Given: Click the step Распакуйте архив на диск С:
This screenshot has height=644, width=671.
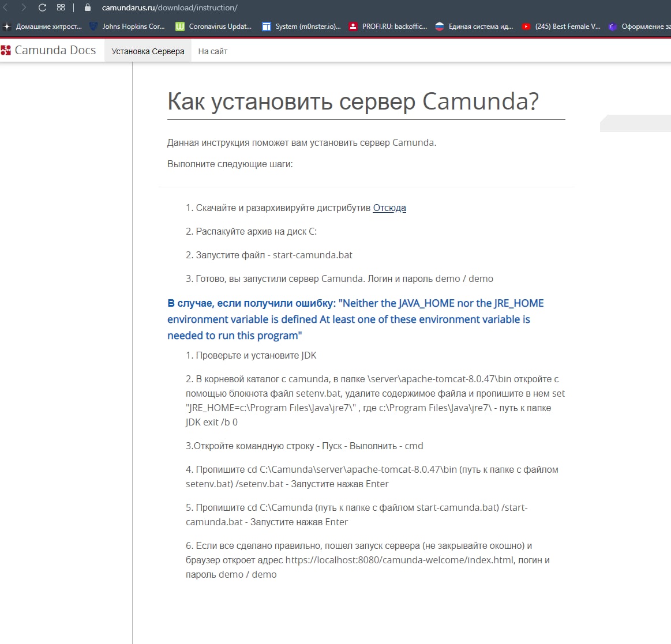Looking at the screenshot, I should 251,231.
